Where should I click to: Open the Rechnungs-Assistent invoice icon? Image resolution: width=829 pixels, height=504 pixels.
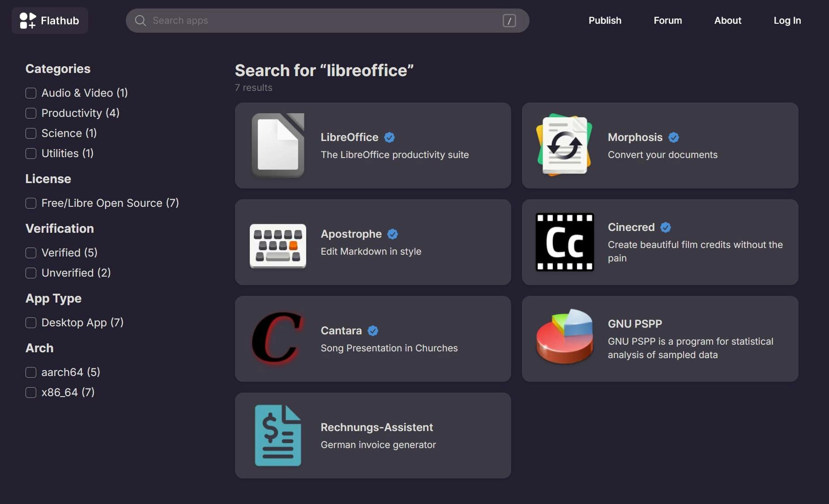click(278, 436)
